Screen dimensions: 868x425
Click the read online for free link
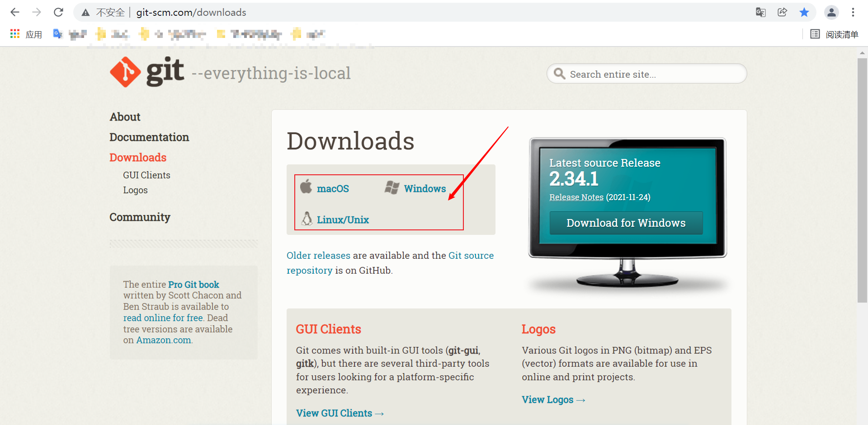[163, 318]
